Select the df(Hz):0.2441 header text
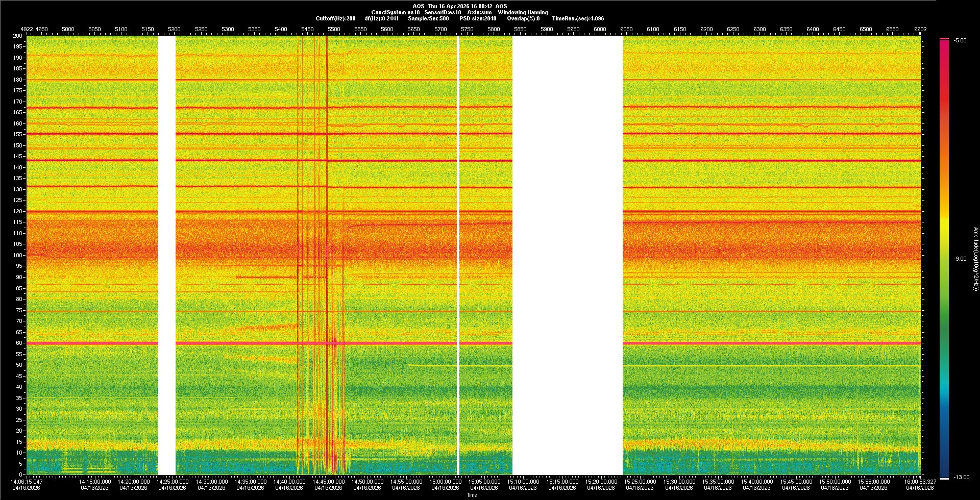The width and height of the screenshot is (980, 500). click(x=382, y=18)
